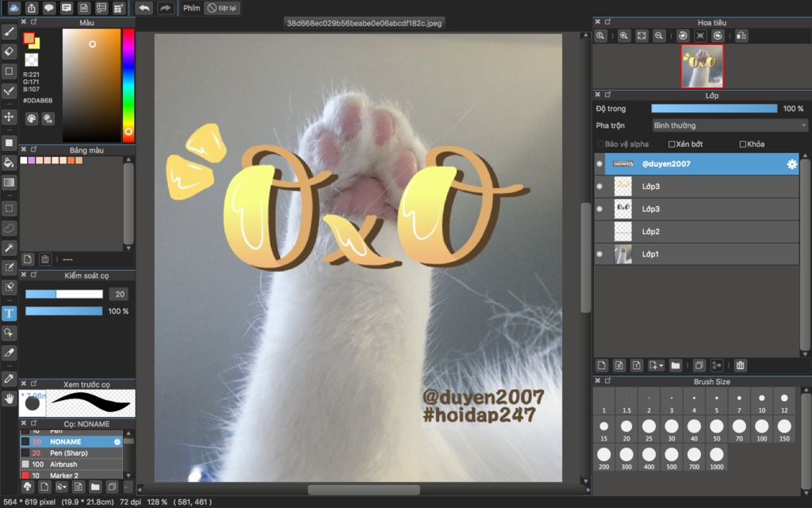Pop out the Lớp panel

click(x=607, y=95)
